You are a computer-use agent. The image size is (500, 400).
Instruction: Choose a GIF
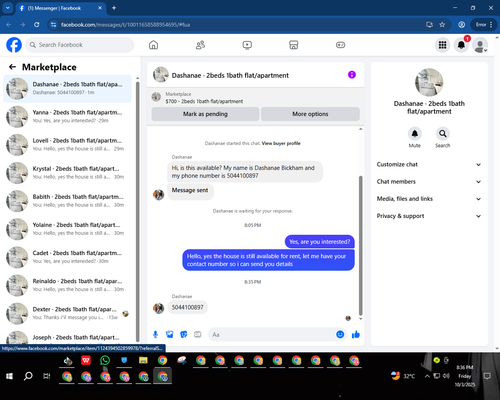coord(198,334)
